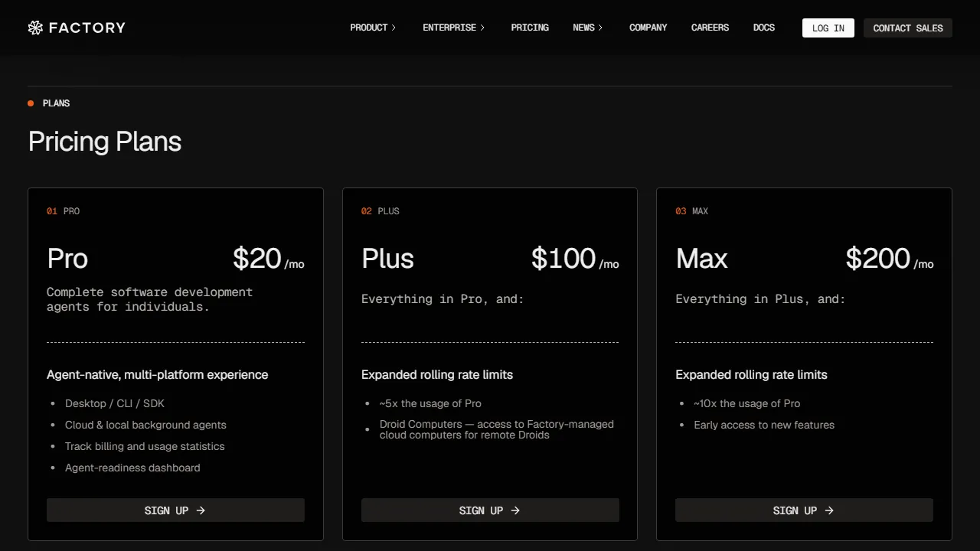Viewport: 980px width, 551px height.
Task: Click "Agent-readiness dashboard" feature text
Action: tap(132, 468)
